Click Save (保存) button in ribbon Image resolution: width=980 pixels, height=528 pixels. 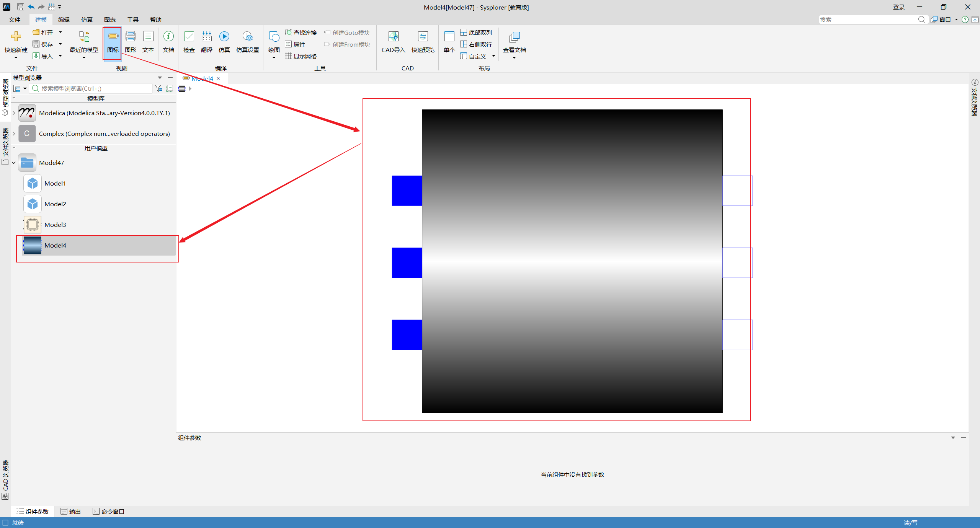43,44
